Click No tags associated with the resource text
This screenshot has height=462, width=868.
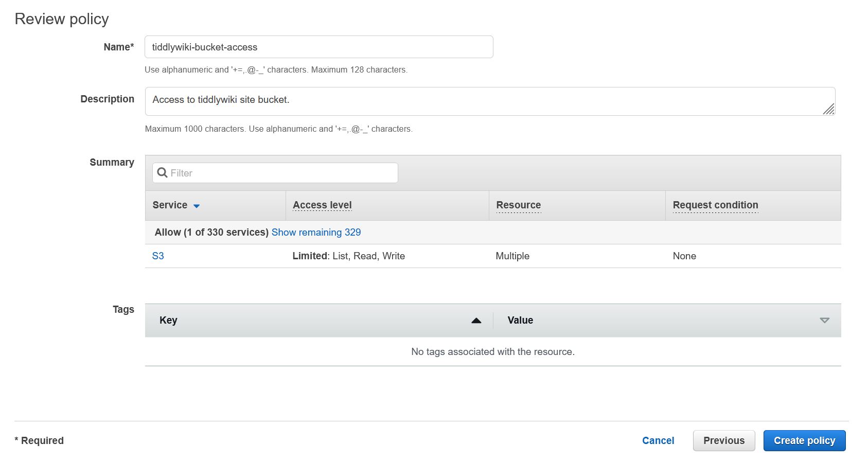point(493,351)
